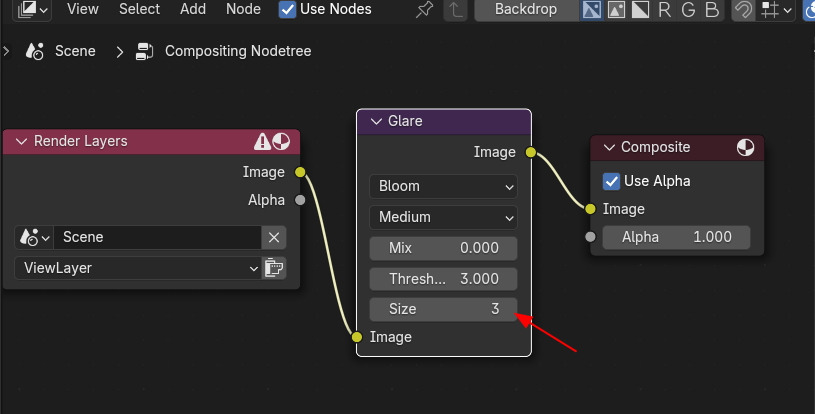The width and height of the screenshot is (815, 414).
Task: Collapse the Render Layers node
Action: pyautogui.click(x=22, y=141)
